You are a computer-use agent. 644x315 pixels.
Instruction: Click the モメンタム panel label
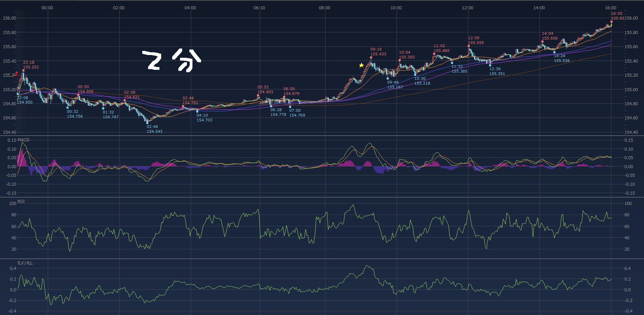coord(25,263)
